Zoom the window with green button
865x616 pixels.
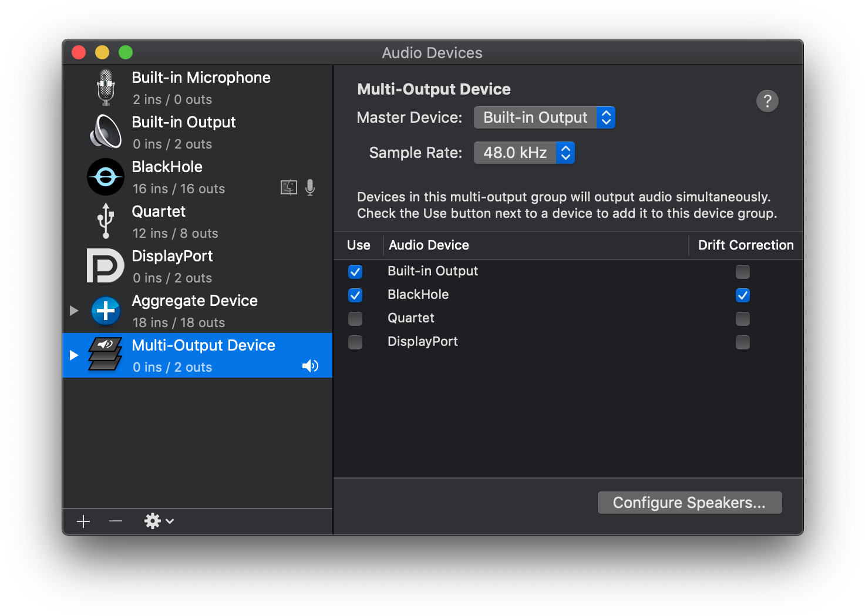[x=126, y=52]
